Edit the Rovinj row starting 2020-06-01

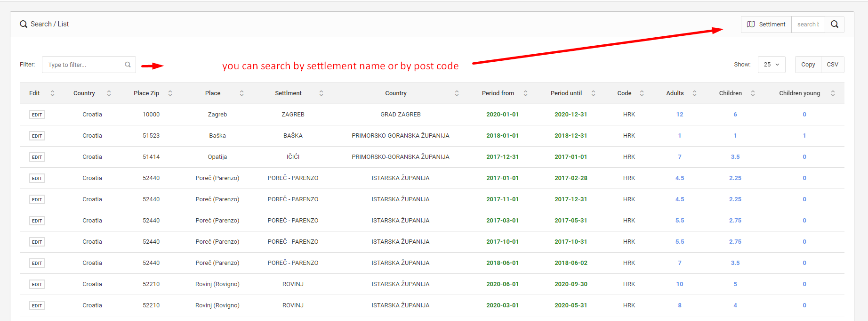point(37,284)
